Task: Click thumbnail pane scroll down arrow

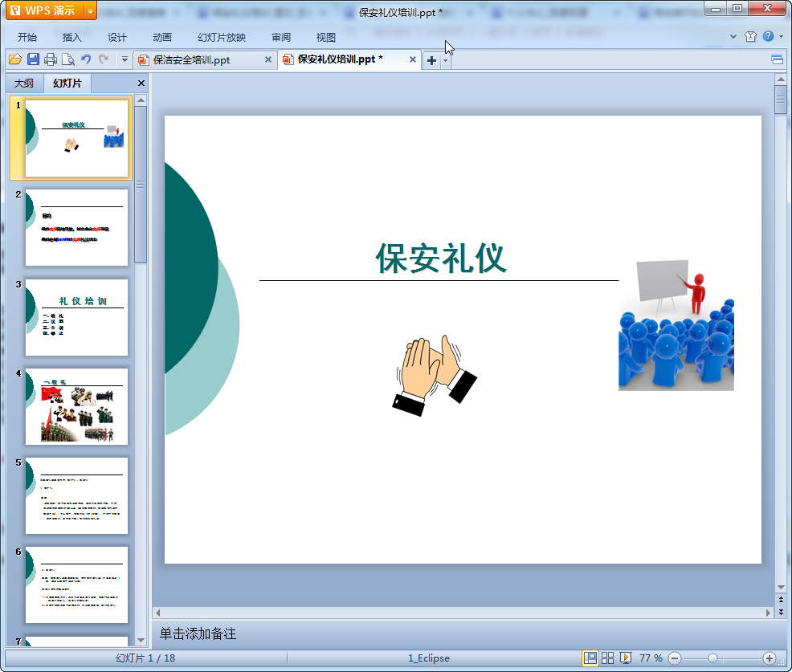Action: [141, 640]
